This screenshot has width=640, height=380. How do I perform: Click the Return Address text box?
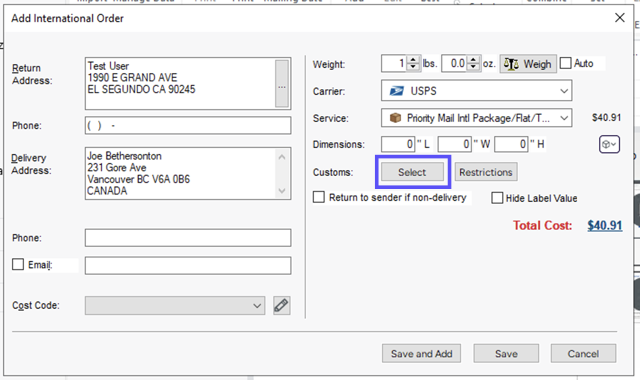pos(188,84)
